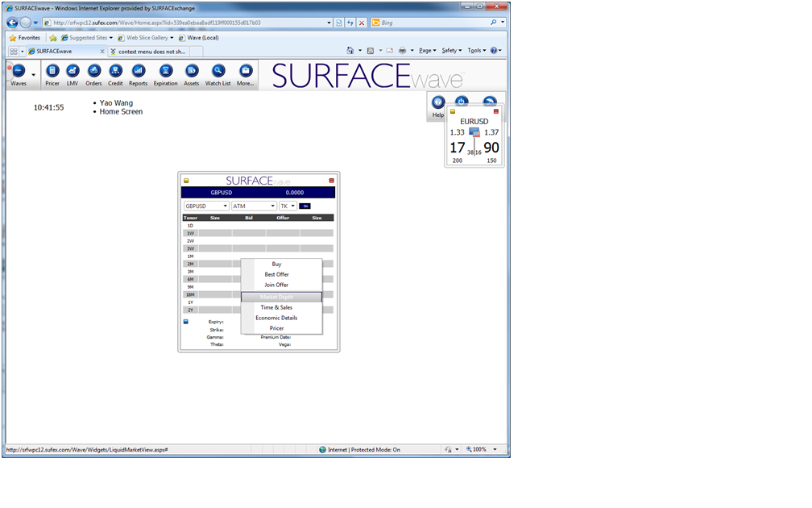Image resolution: width=812 pixels, height=508 pixels.
Task: Open the More... briefcase icon
Action: [246, 70]
